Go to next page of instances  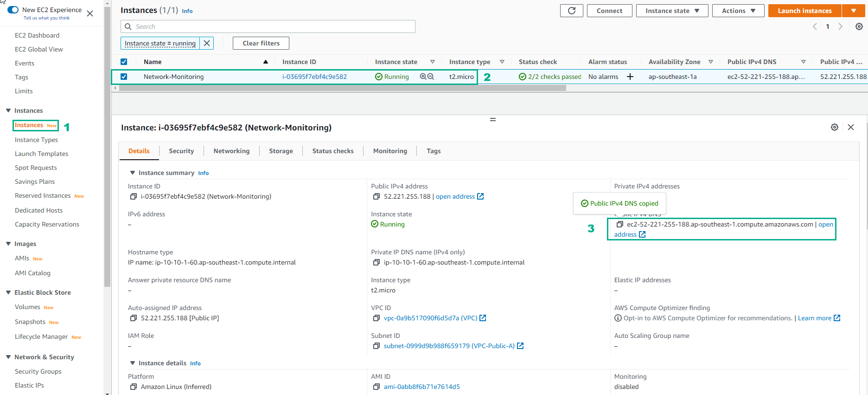[840, 26]
